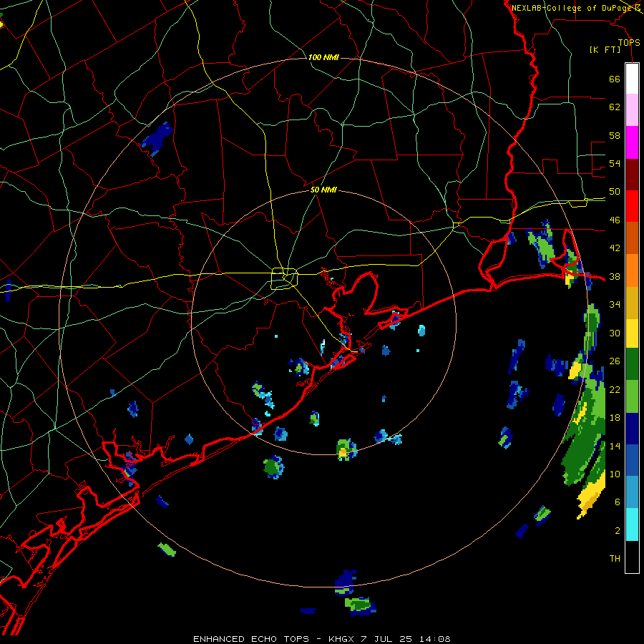Click the '22' legend value
This screenshot has width=644, height=644.
tap(615, 390)
